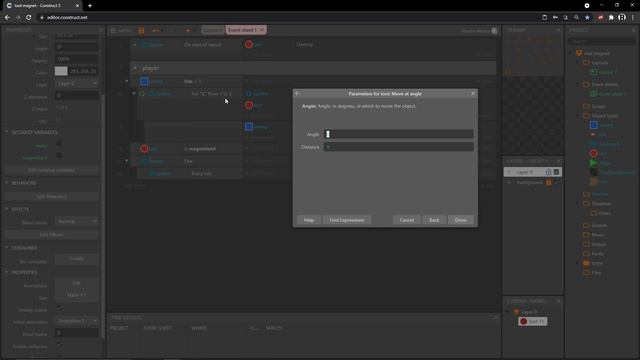This screenshot has height=360, width=640.
Task: Select the green play-arrow object in Project
Action: coord(594,163)
